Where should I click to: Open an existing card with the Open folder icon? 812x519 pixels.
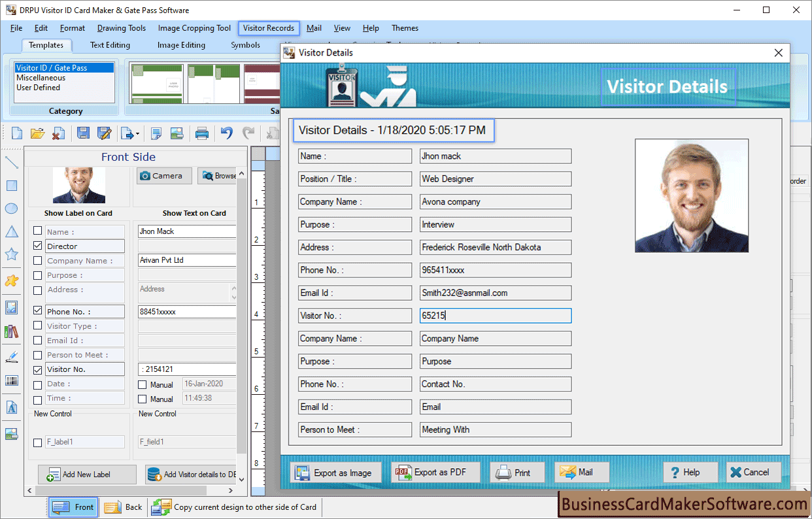(37, 133)
